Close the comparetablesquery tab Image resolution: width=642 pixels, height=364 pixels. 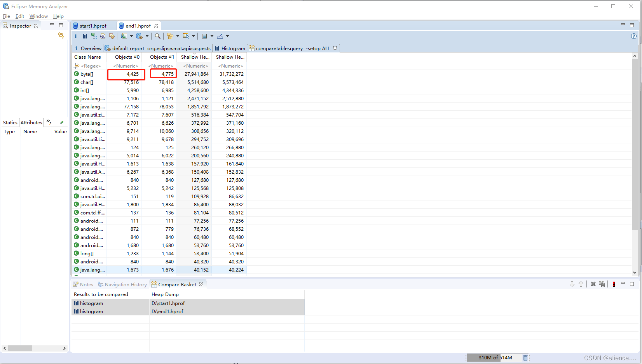tap(335, 48)
